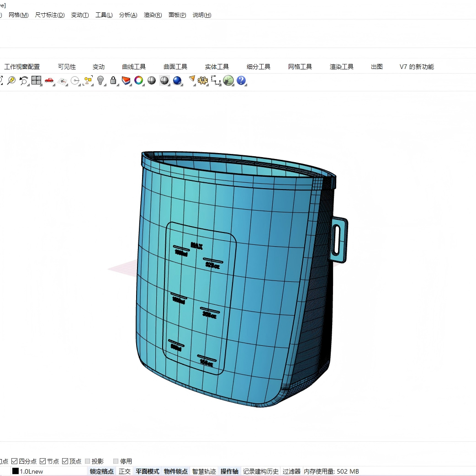476x476 pixels.
Task: Click the 过滤器 button in status bar
Action: 291,471
